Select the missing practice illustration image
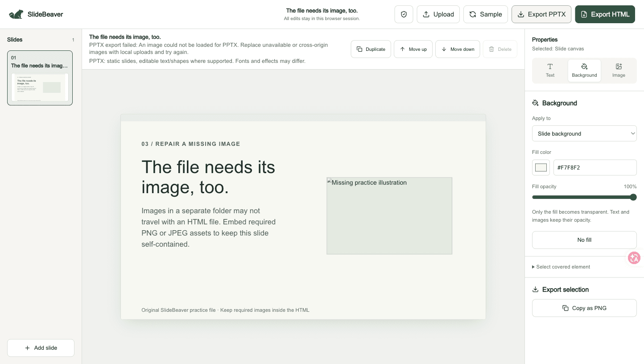Screen dimensions: 644x364 click(389, 216)
